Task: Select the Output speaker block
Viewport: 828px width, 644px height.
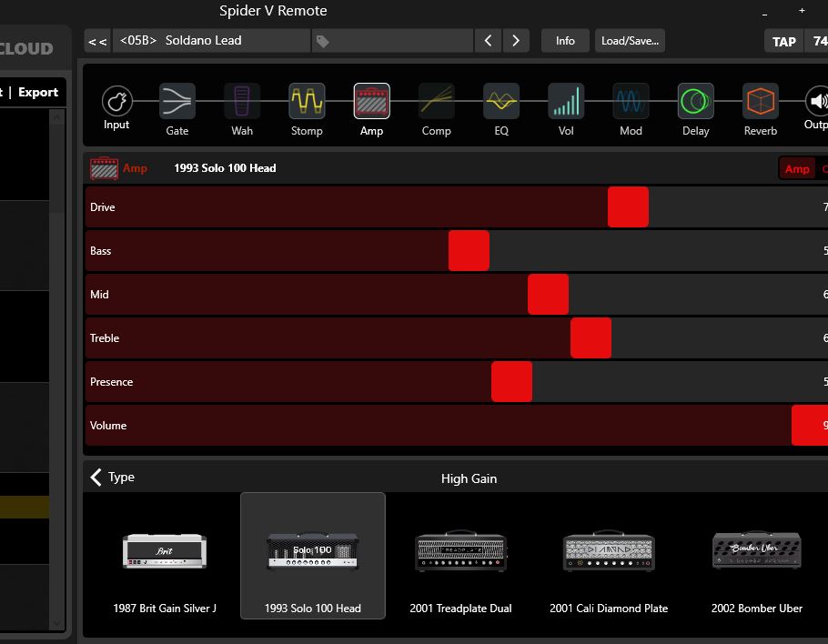Action: pyautogui.click(x=817, y=101)
